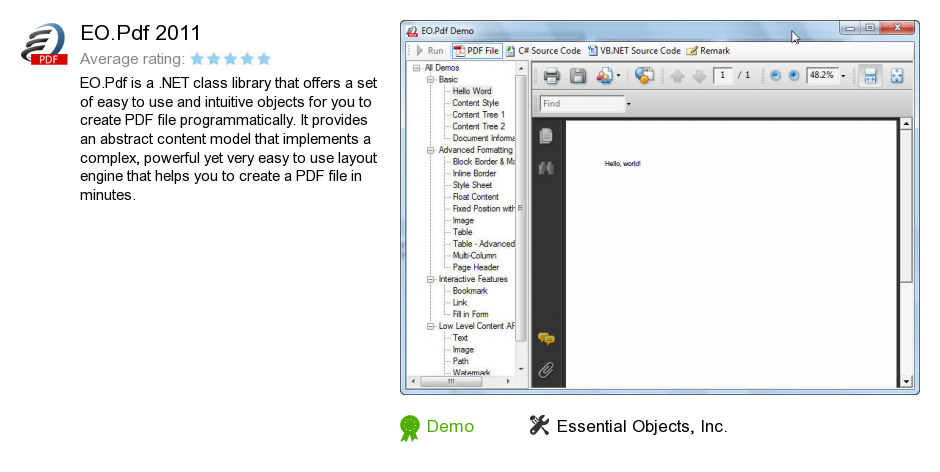Select Bookmark demo item

click(470, 291)
